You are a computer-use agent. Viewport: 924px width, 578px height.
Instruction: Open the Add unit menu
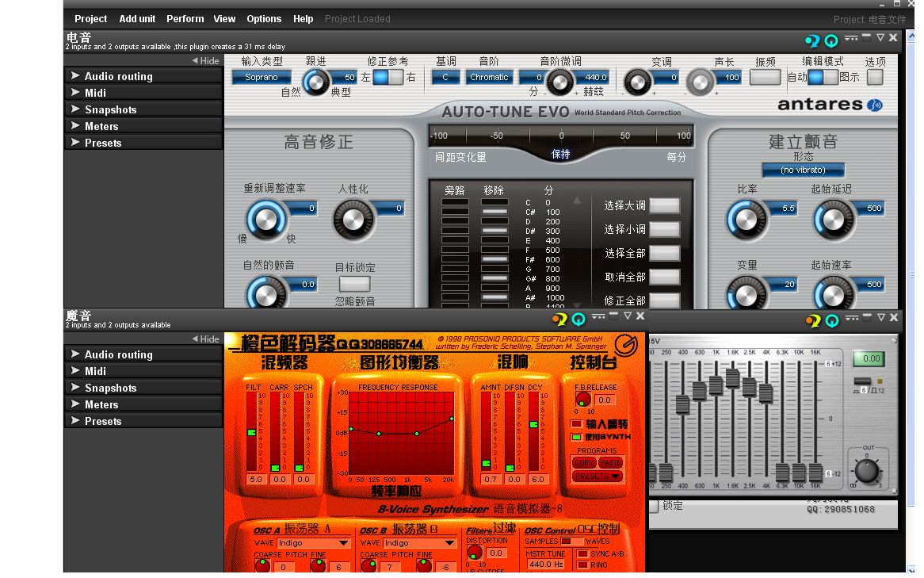point(137,19)
